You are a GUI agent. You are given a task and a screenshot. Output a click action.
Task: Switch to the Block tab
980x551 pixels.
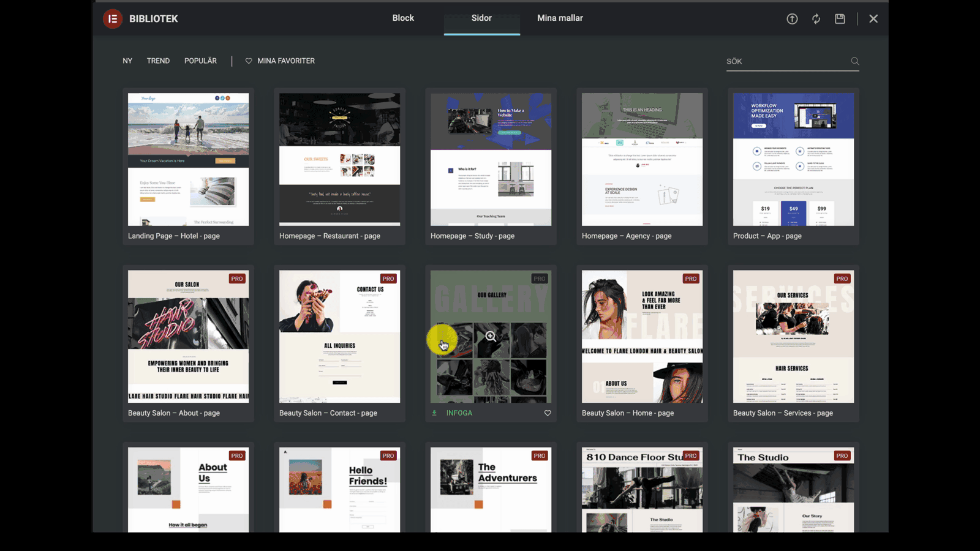coord(403,18)
